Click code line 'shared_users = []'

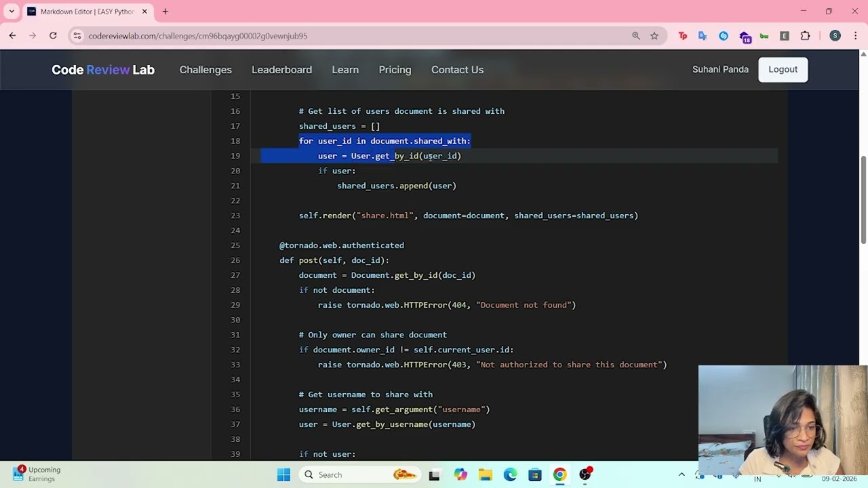pyautogui.click(x=339, y=126)
